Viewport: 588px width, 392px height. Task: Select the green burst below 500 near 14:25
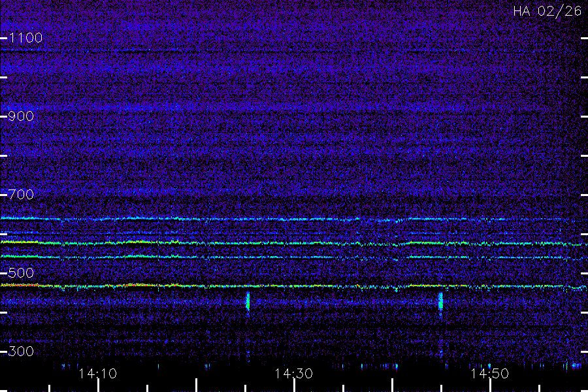click(248, 301)
